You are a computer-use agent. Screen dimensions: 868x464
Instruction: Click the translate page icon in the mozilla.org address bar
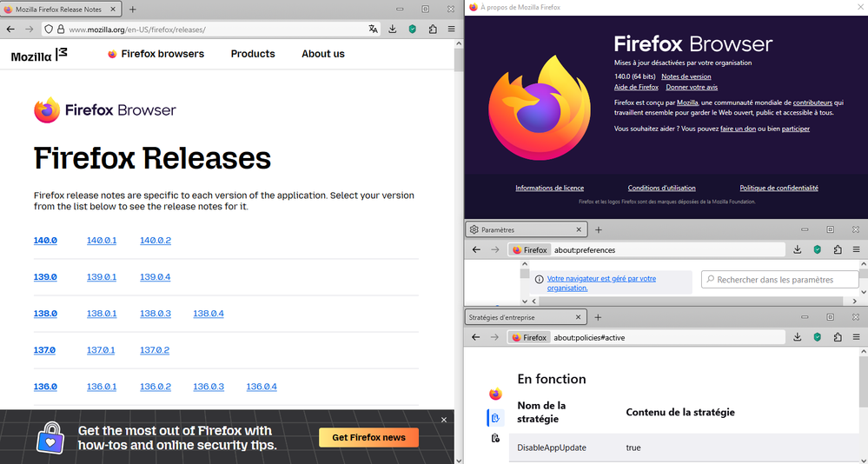click(x=374, y=29)
